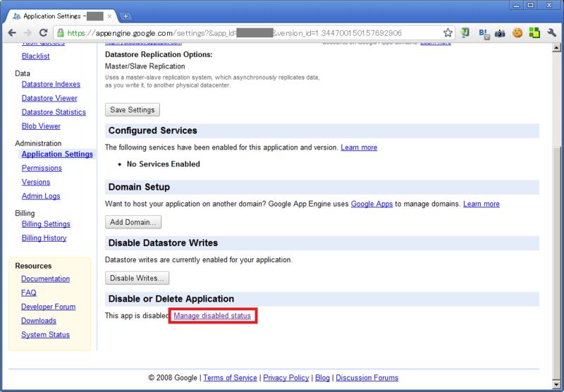The image size is (564, 392).
Task: Open Datastore Statistics page
Action: point(54,112)
